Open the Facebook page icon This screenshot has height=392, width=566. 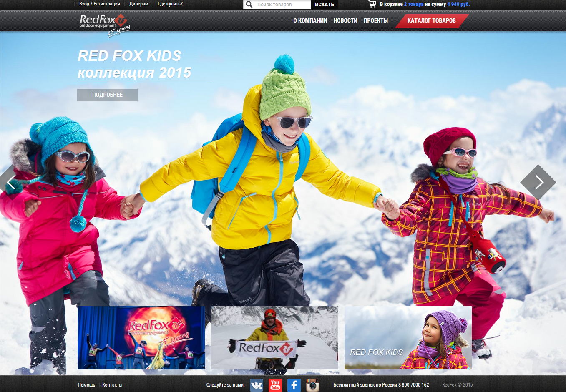[x=294, y=385]
